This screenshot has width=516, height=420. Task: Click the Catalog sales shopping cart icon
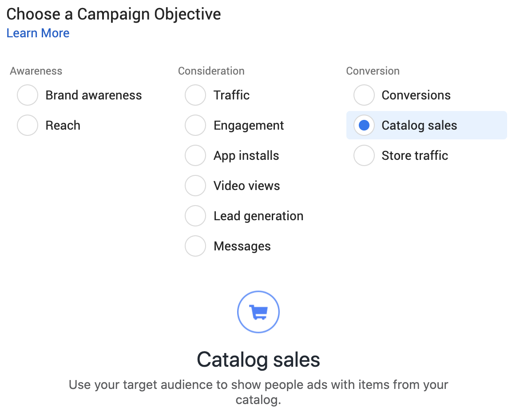(258, 312)
